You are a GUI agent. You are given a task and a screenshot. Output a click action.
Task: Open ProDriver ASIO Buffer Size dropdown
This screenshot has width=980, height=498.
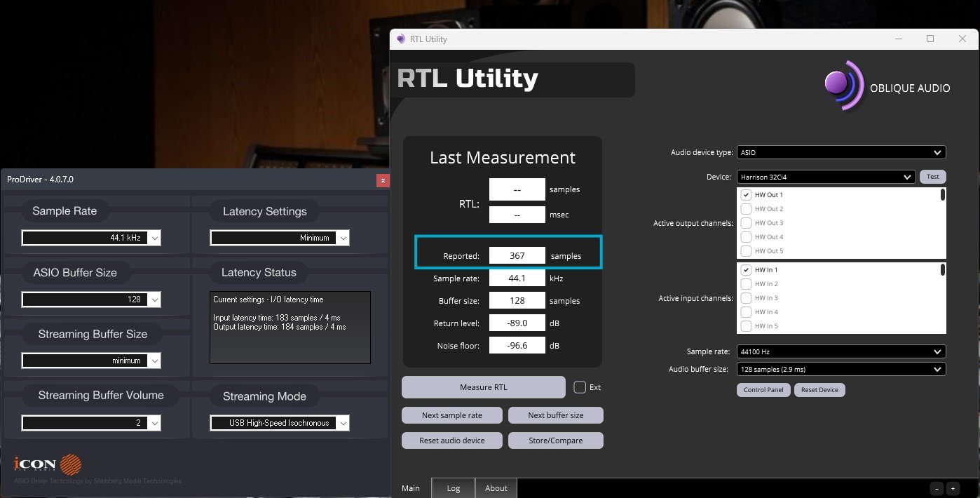[x=91, y=300]
